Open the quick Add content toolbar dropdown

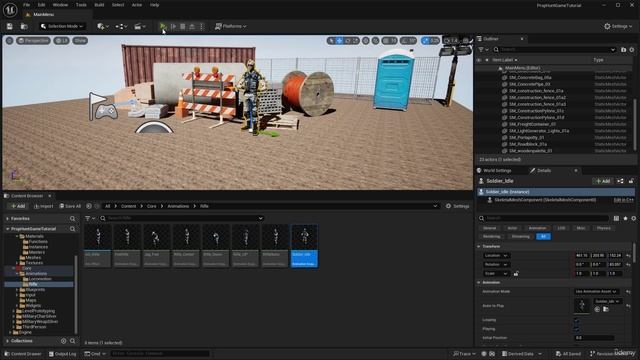click(x=103, y=26)
